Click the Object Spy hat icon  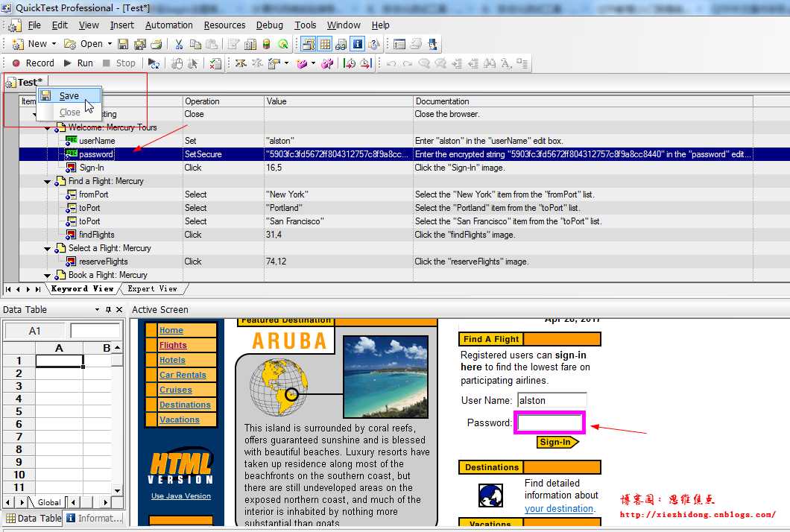433,45
